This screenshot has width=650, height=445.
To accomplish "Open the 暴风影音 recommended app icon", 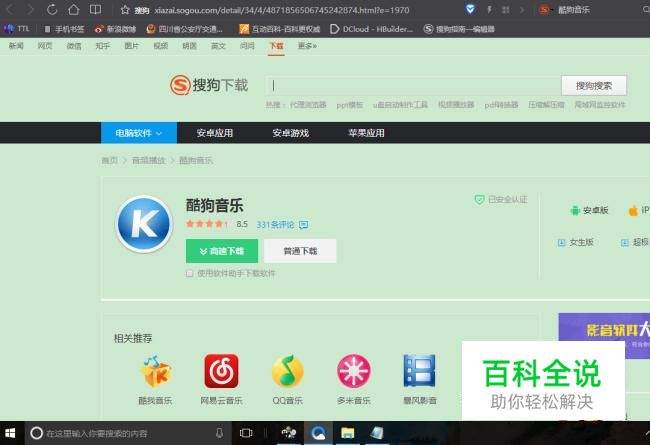I will coord(420,371).
